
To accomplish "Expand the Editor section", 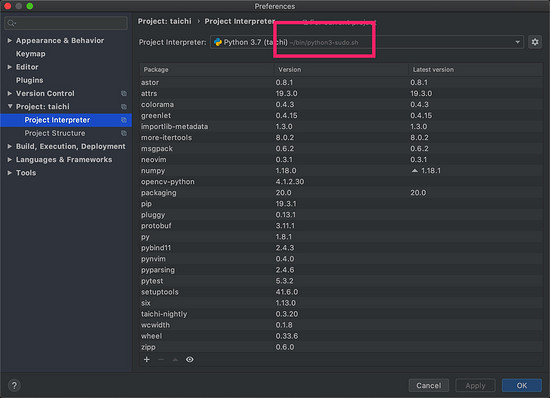I will [x=9, y=67].
